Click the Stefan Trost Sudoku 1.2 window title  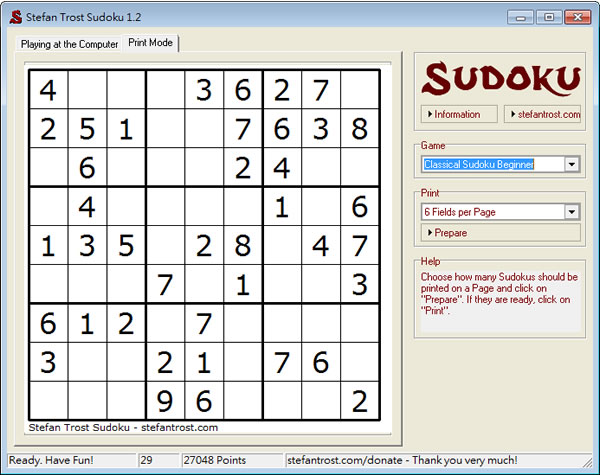pyautogui.click(x=83, y=17)
